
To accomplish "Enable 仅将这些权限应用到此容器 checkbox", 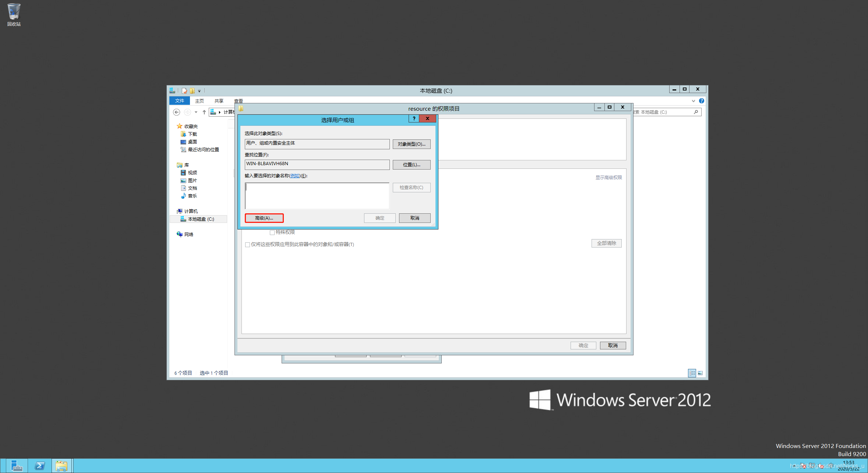I will click(247, 245).
